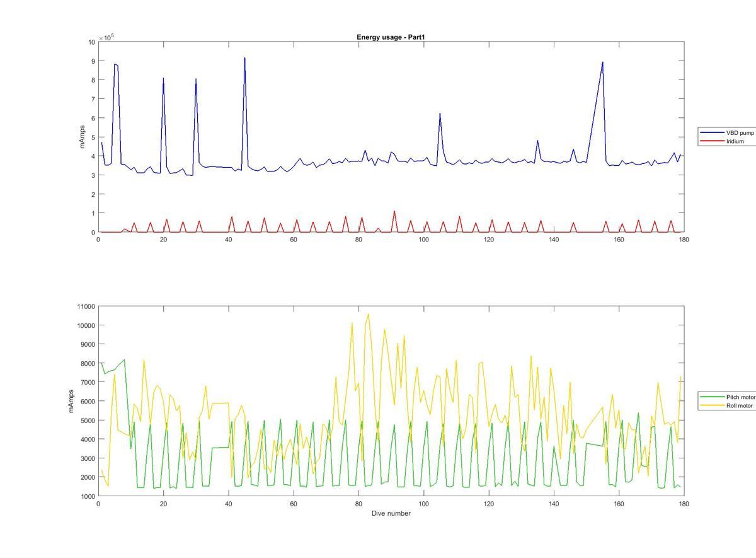Select the Iridium legend entry
Image resolution: width=756 pixels, height=558 pixels.
(x=722, y=141)
